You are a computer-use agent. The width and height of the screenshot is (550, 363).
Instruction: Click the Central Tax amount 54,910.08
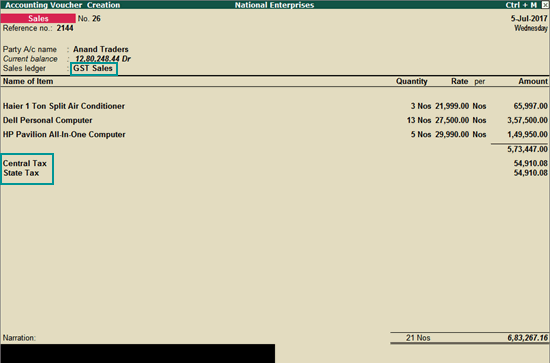pos(530,163)
